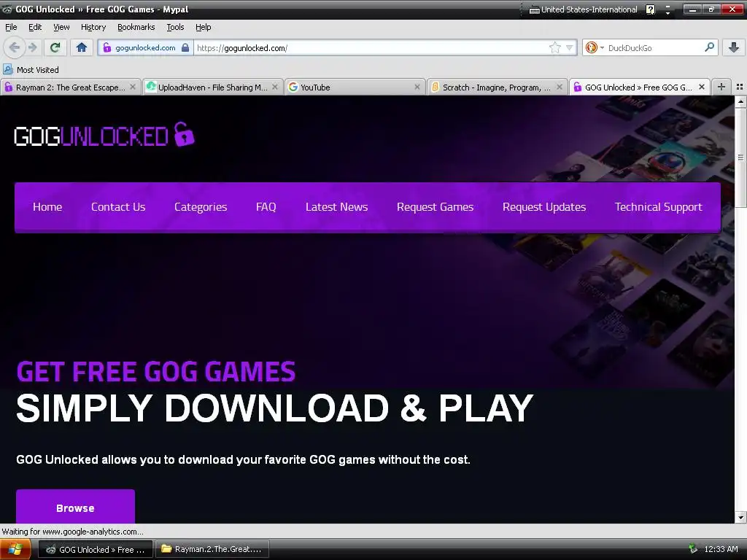Click inside the URL address field
The width and height of the screenshot is (747, 560).
tap(371, 47)
